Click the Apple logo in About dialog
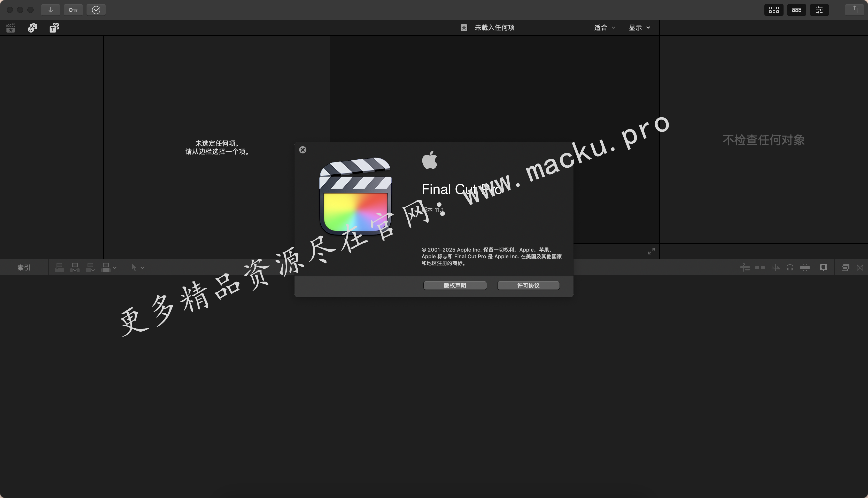 tap(430, 160)
